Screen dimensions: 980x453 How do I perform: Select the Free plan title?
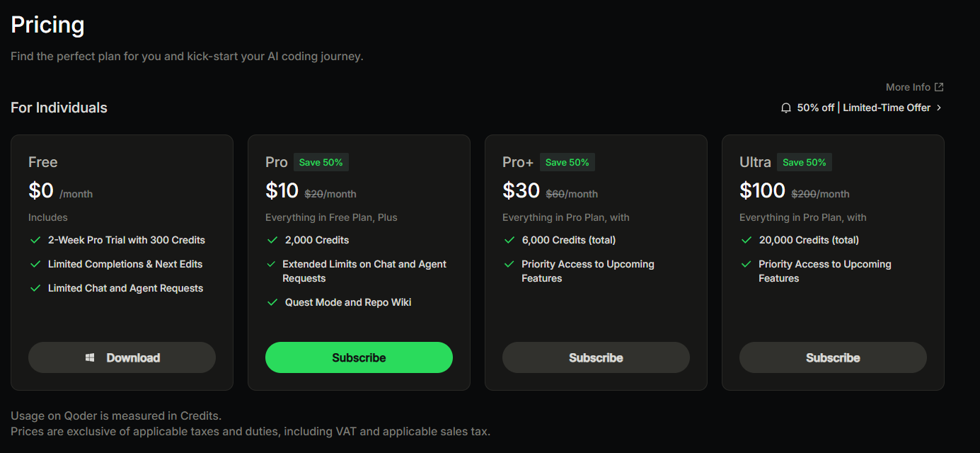point(43,163)
